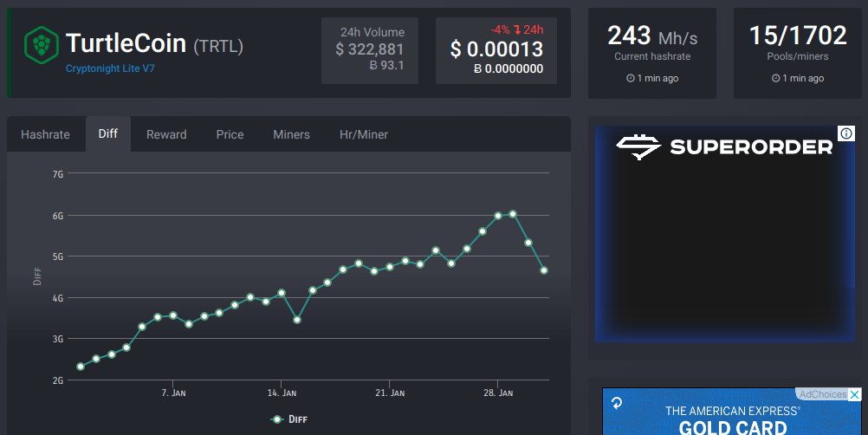Click the TurtleCoin title
Image resolution: width=868 pixels, height=435 pixels.
click(x=126, y=43)
